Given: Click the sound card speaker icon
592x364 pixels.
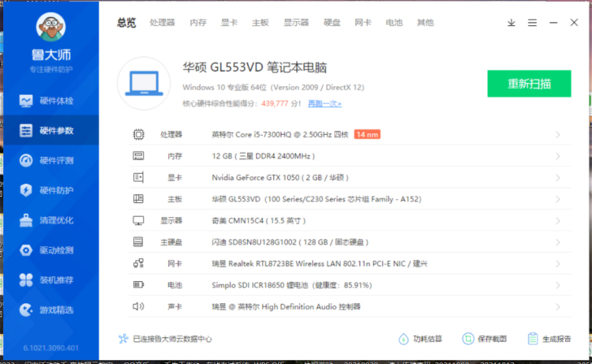Looking at the screenshot, I should [138, 306].
